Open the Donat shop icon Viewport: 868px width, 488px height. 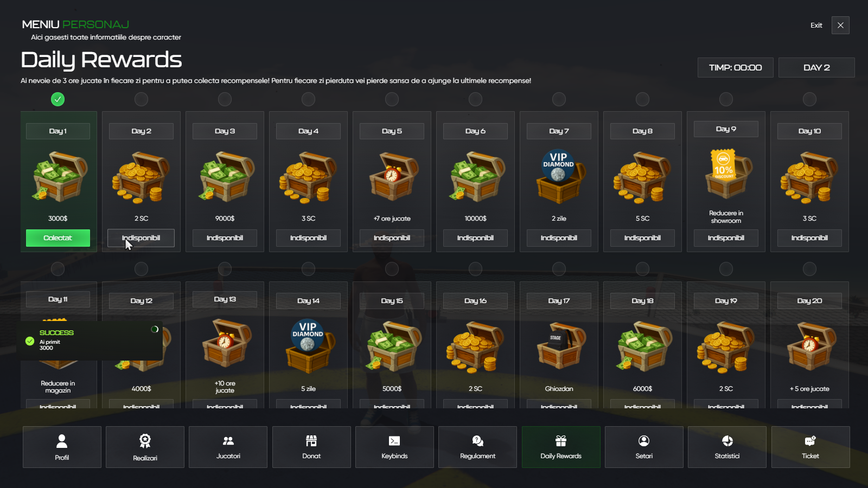click(311, 441)
